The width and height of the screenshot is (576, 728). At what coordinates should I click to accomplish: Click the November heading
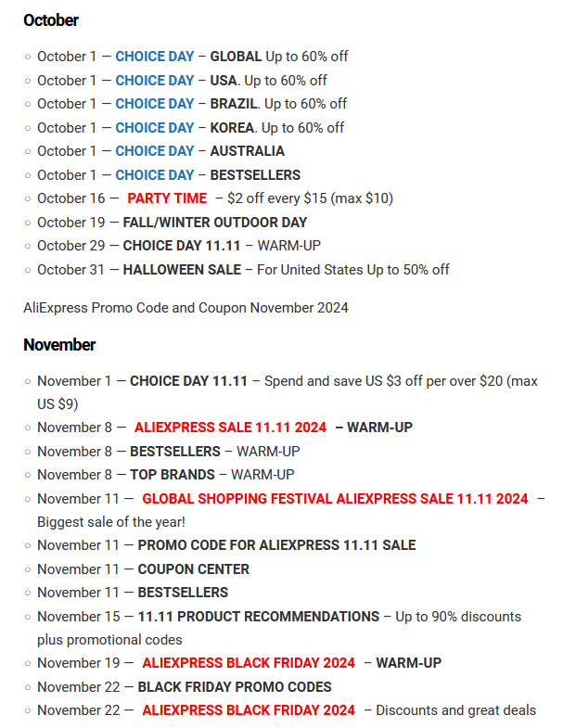(x=59, y=345)
